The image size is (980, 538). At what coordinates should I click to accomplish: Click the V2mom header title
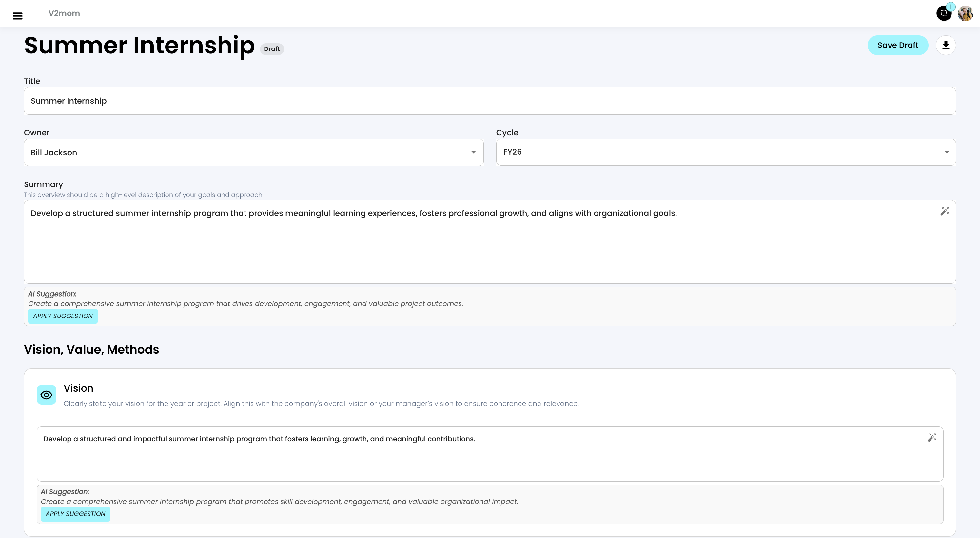point(64,13)
